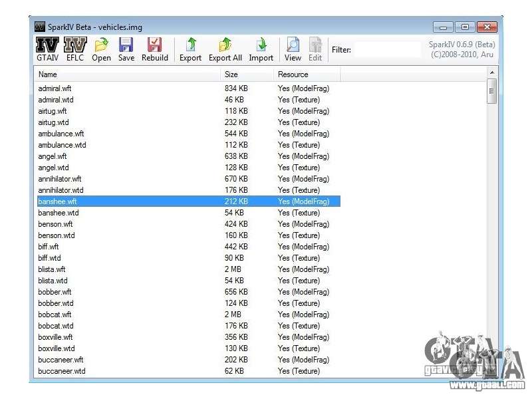Viewport: 532px width, 399px height.
Task: Select the boxville.wtd row
Action: click(189, 348)
